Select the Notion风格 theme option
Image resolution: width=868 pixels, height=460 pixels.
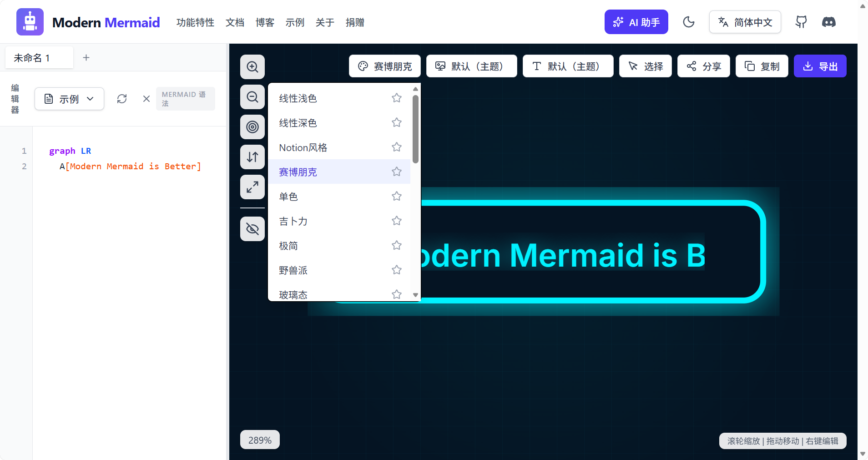339,147
